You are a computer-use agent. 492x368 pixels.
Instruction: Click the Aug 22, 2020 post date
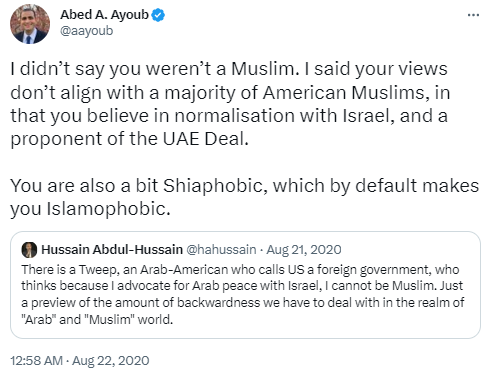click(111, 360)
